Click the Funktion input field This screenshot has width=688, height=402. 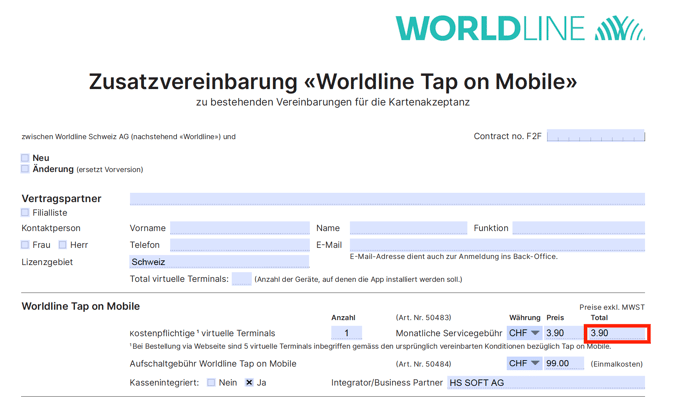(579, 228)
